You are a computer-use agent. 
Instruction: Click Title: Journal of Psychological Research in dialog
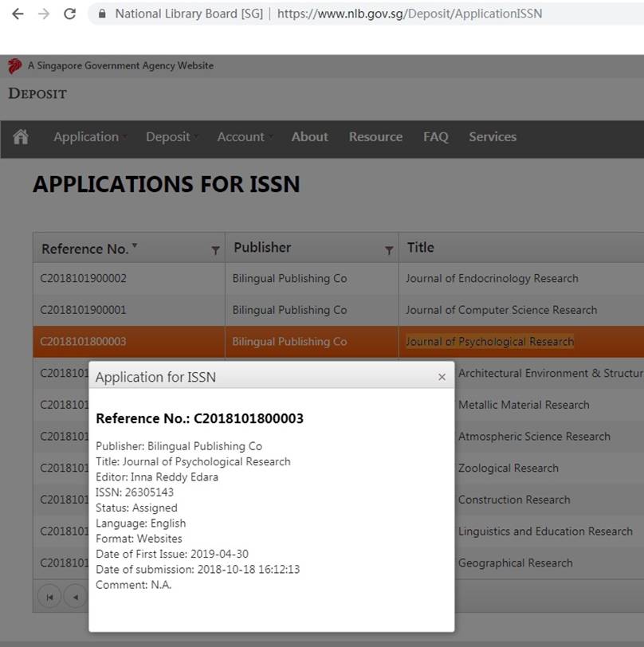pos(193,461)
